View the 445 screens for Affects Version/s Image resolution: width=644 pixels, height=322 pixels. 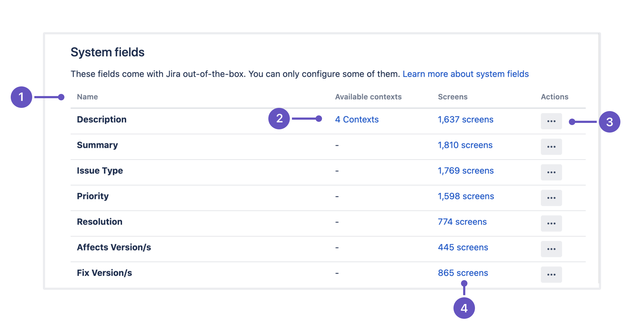coord(463,247)
